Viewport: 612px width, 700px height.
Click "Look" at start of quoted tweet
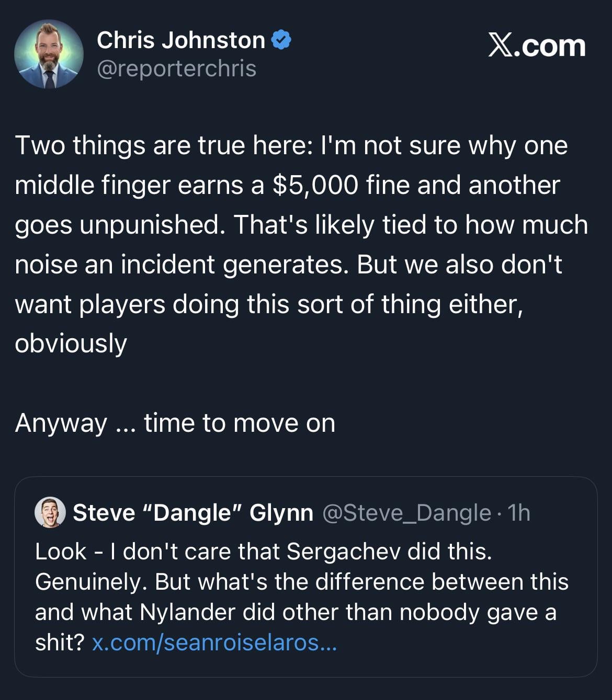coord(60,551)
